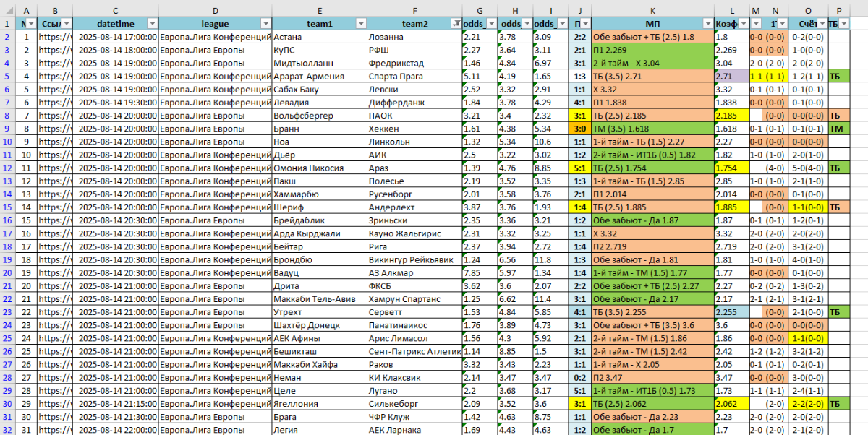Viewport: 868px width, 435px height.
Task: Select the green ТМ cell in row 9
Action: pyautogui.click(x=838, y=129)
